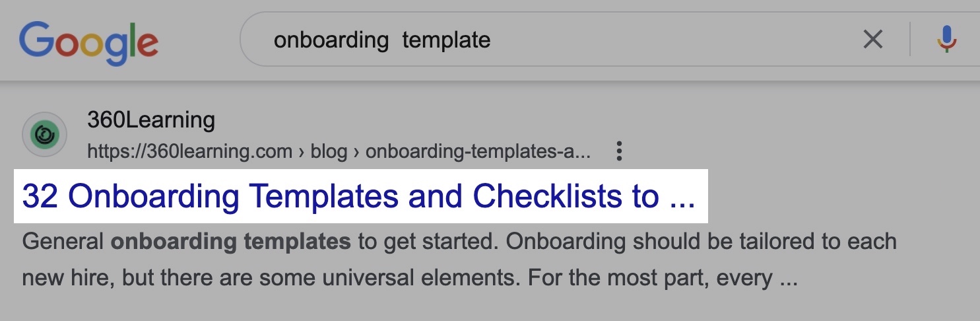Click the https://360learning.com URL text
This screenshot has width=980, height=321.
pyautogui.click(x=189, y=152)
